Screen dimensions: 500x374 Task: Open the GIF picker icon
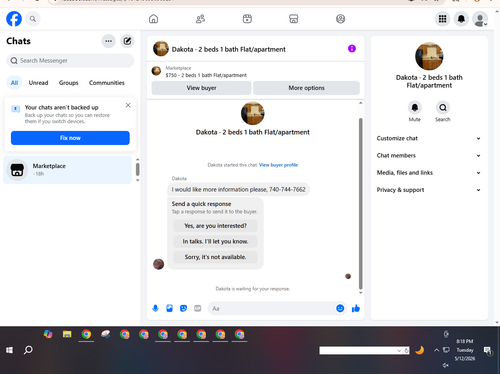point(198,308)
